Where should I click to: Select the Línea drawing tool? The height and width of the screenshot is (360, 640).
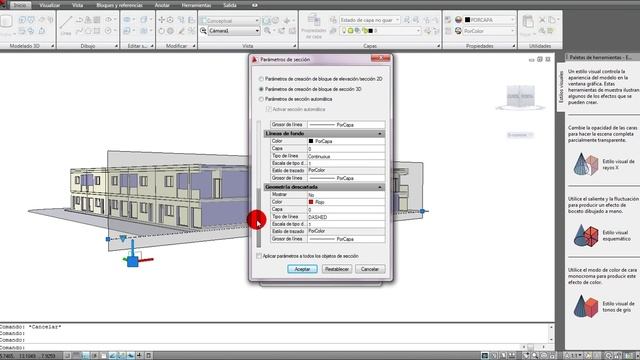pos(66,25)
